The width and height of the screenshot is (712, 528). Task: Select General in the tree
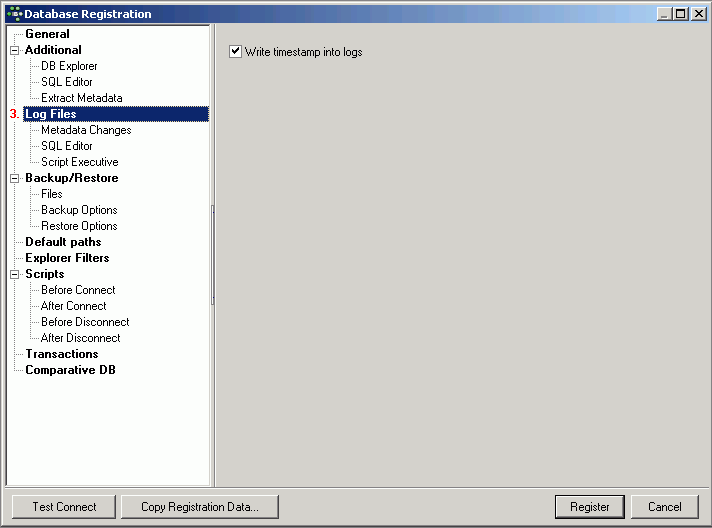[47, 34]
